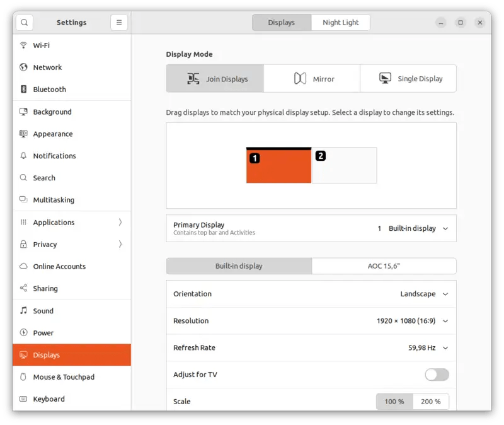
Task: Open Background settings
Action: tap(54, 112)
